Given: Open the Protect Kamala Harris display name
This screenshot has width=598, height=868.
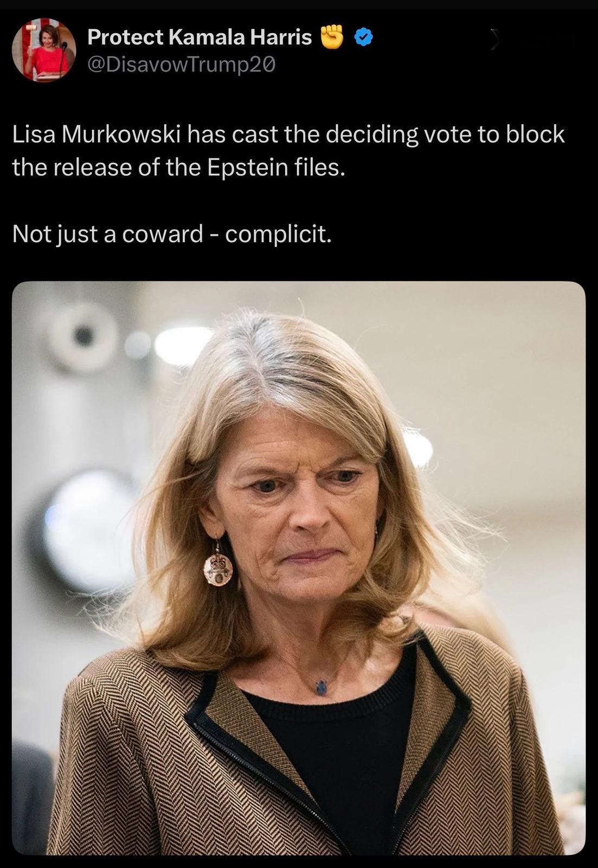Looking at the screenshot, I should [200, 37].
